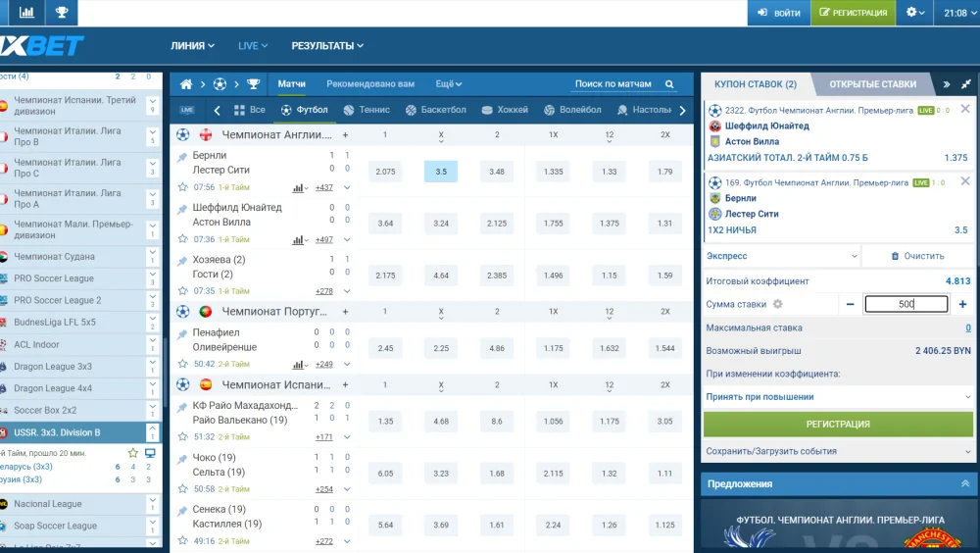Click Очистить to clear the coupon
The width and height of the screenshot is (980, 553).
coord(917,256)
